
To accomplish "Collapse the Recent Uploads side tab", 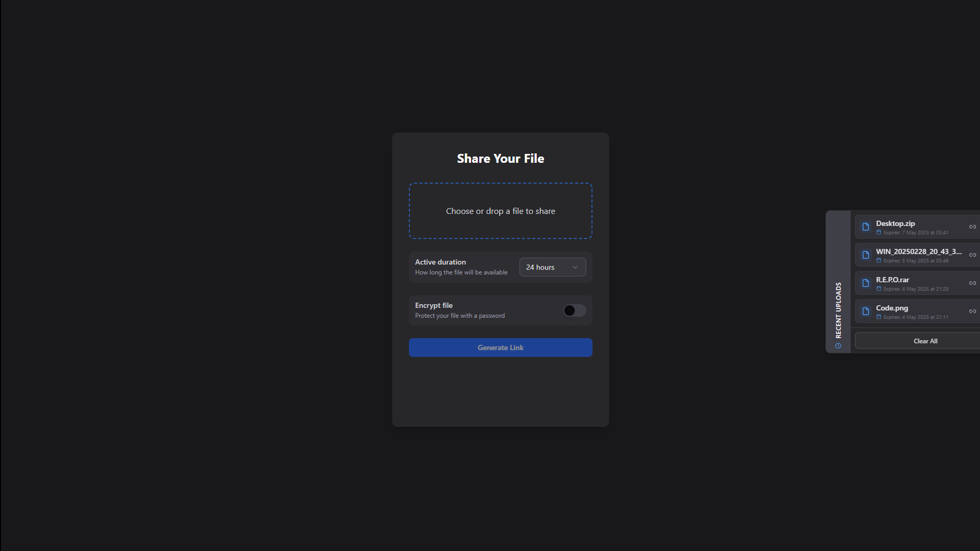I will click(838, 310).
